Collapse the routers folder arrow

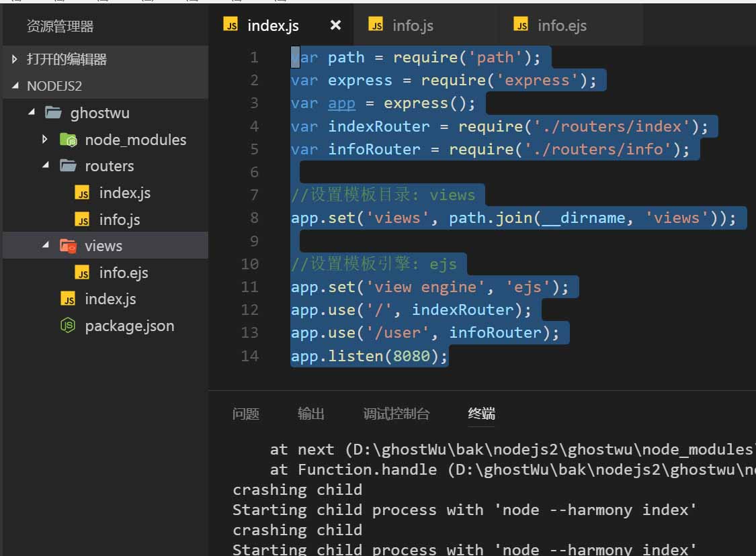(x=45, y=166)
